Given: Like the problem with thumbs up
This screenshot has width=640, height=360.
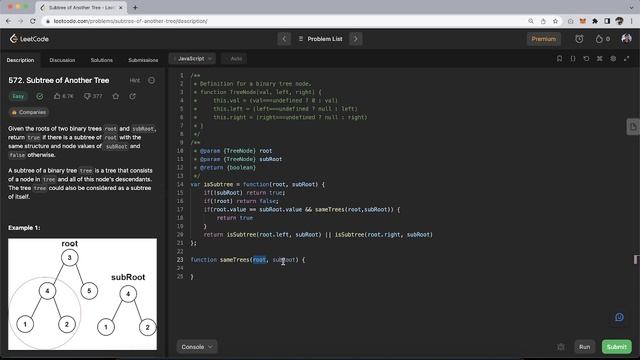Looking at the screenshot, I should (x=63, y=96).
